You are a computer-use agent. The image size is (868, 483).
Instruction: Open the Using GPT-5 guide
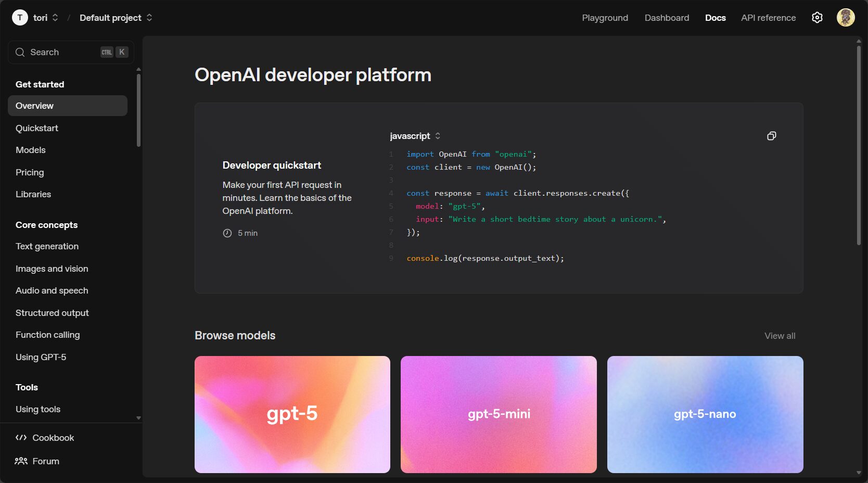[41, 357]
